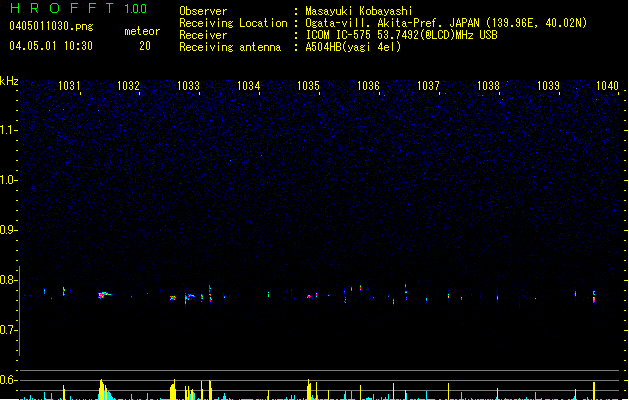629x400 pixels.
Task: Click the HROFFT 1.0.0 title text
Action: pyautogui.click(x=79, y=8)
